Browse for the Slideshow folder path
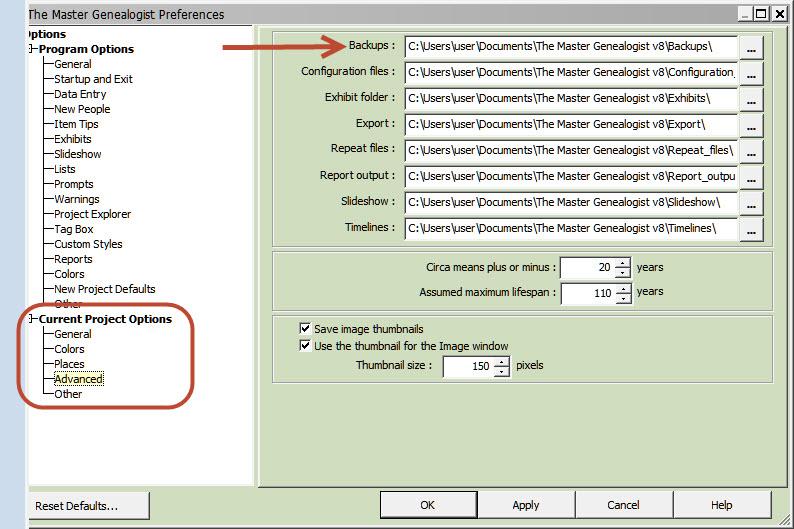Screen dimensions: 794x529 pos(751,204)
